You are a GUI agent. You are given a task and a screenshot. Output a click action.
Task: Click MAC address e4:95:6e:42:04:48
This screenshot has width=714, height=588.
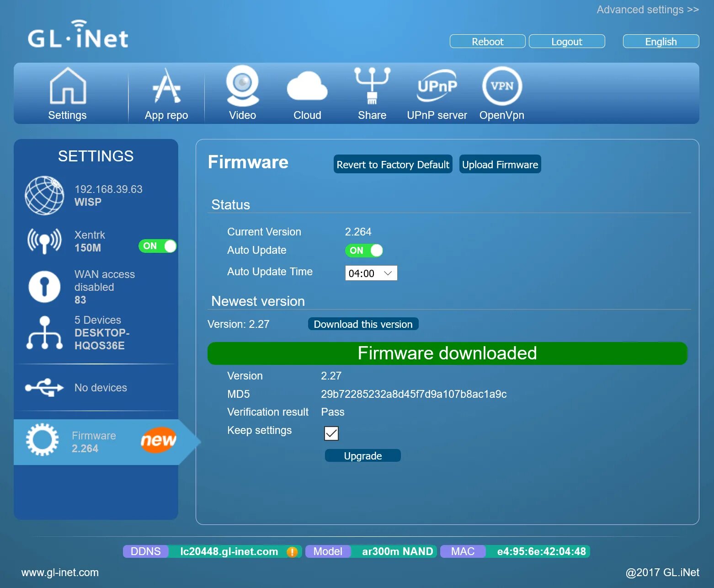542,551
